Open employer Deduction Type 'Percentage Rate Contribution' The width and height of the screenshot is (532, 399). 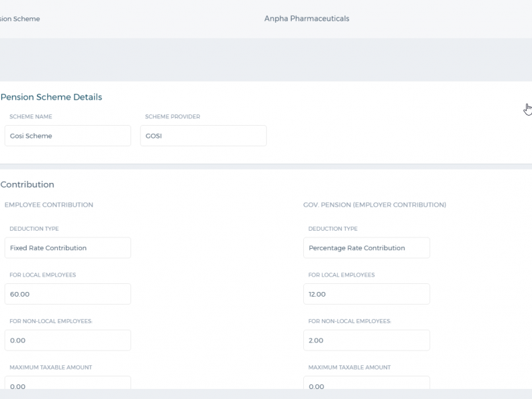(366, 247)
